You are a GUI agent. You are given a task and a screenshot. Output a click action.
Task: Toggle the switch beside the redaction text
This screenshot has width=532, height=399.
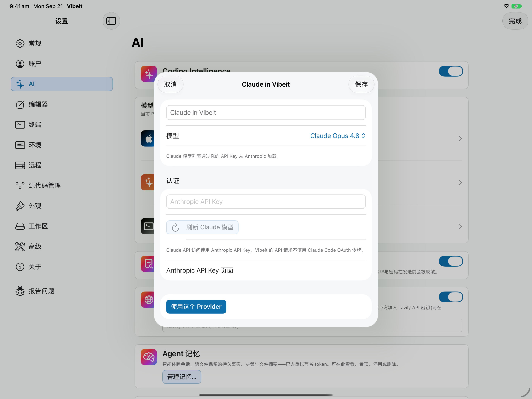coord(451,261)
